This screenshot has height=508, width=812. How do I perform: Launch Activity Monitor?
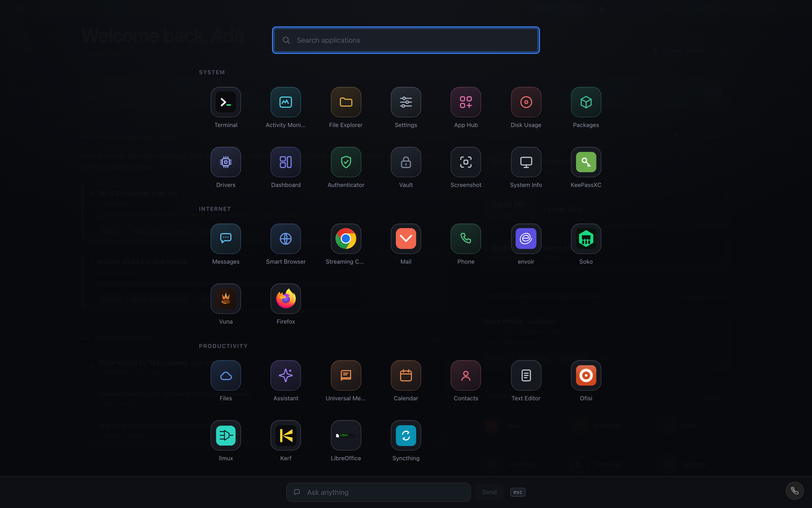pyautogui.click(x=285, y=102)
